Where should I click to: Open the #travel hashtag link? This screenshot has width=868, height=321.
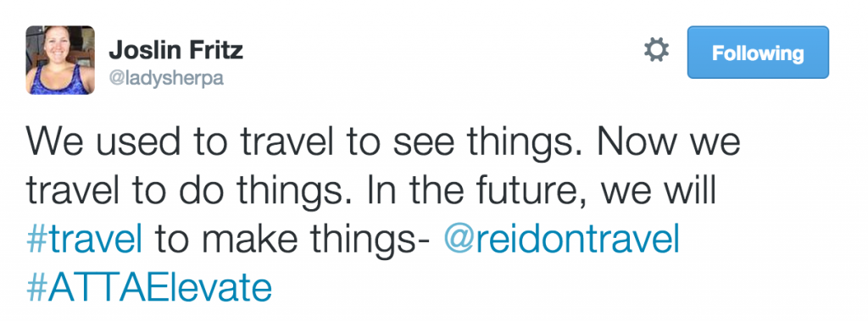point(84,239)
